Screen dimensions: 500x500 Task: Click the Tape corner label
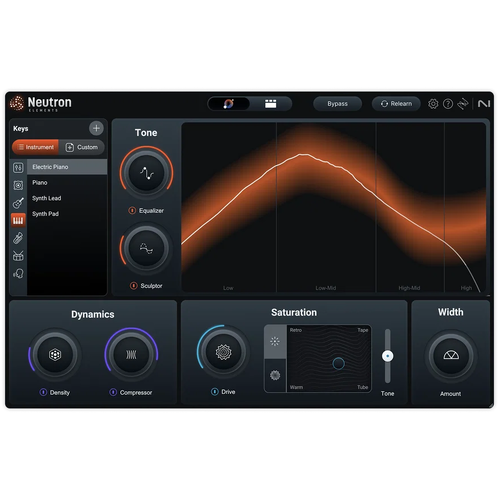pos(363,330)
